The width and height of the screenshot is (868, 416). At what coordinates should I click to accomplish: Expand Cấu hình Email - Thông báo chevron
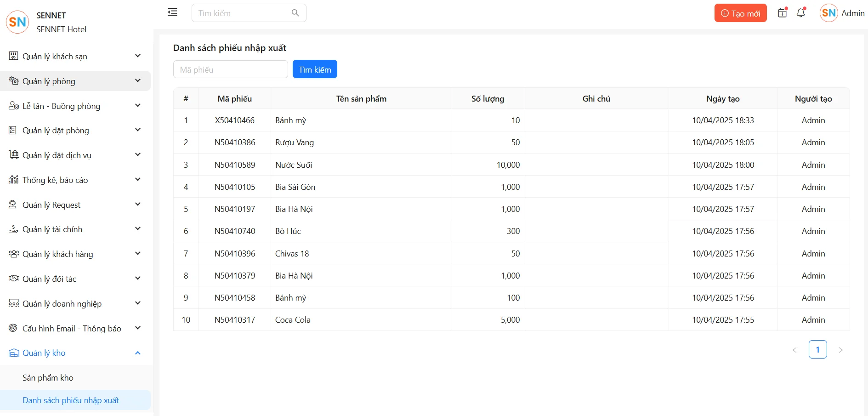tap(137, 328)
